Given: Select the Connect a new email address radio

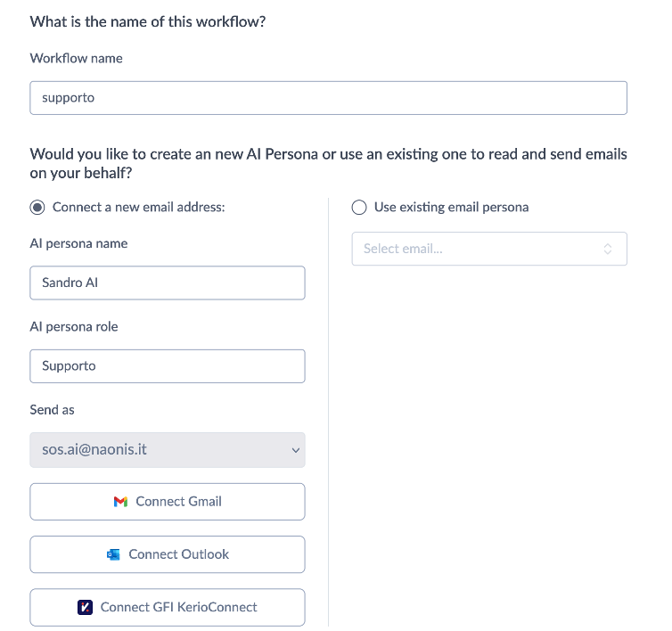Looking at the screenshot, I should point(37,208).
